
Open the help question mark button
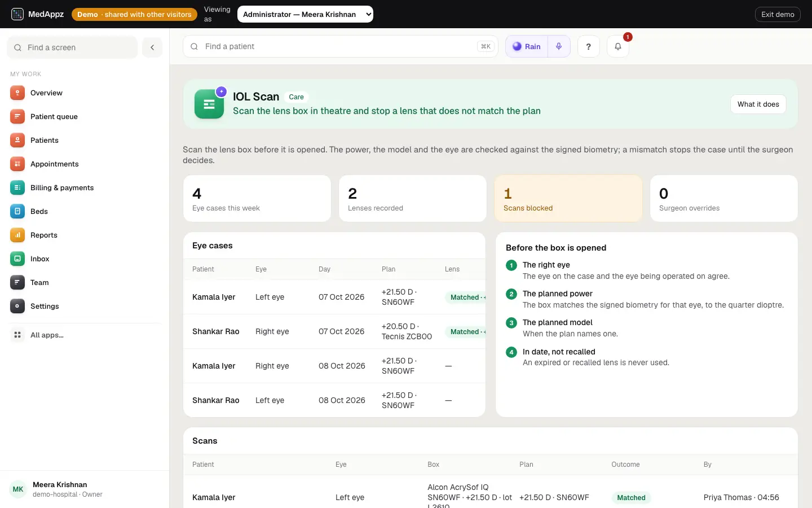click(x=589, y=46)
